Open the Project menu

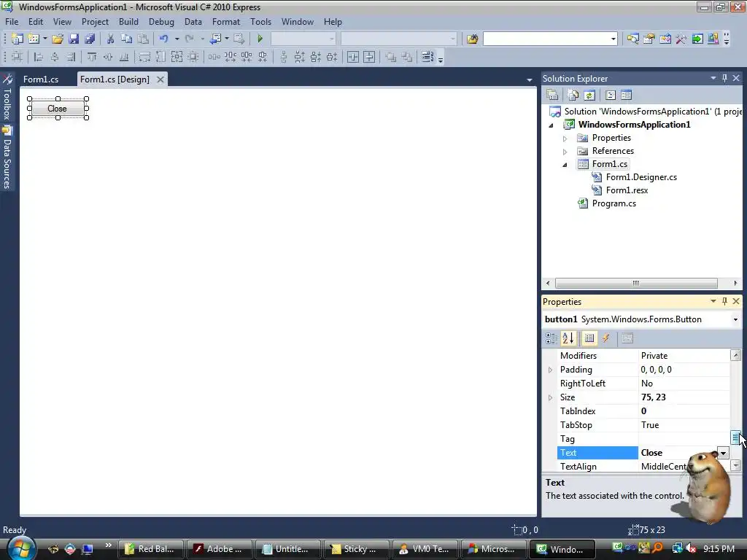click(x=95, y=22)
